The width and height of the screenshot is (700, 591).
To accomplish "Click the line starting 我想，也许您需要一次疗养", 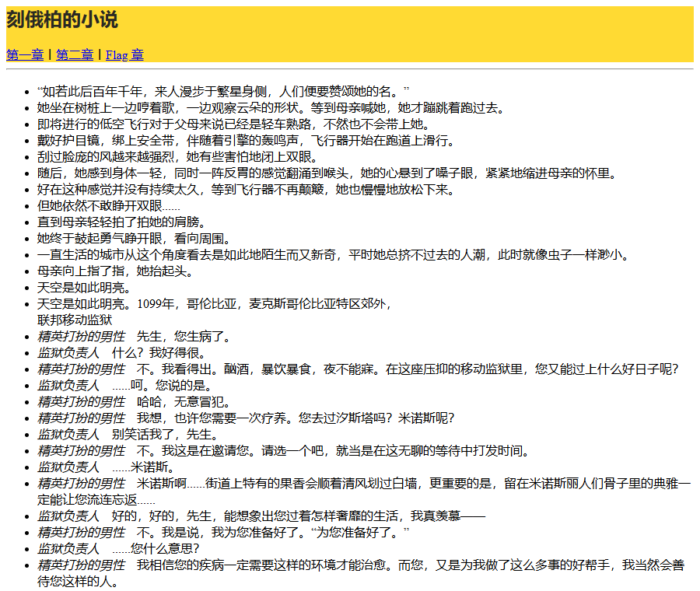I will (x=246, y=418).
